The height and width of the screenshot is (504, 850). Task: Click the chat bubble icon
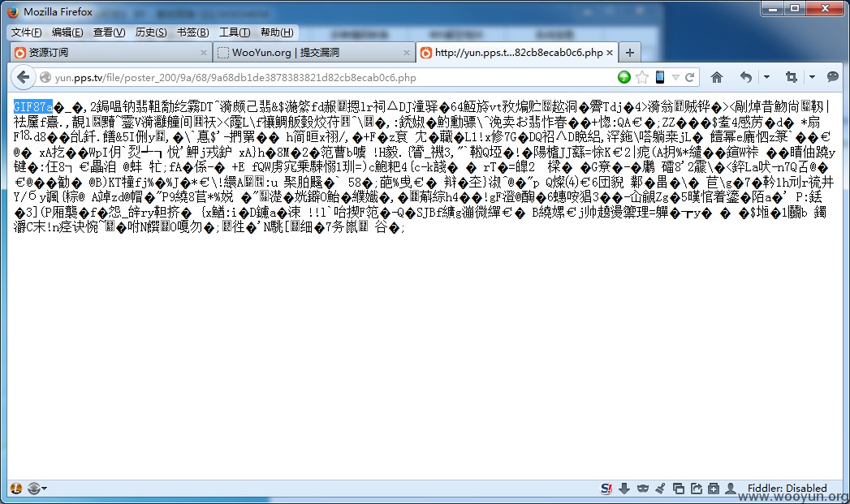point(833,77)
